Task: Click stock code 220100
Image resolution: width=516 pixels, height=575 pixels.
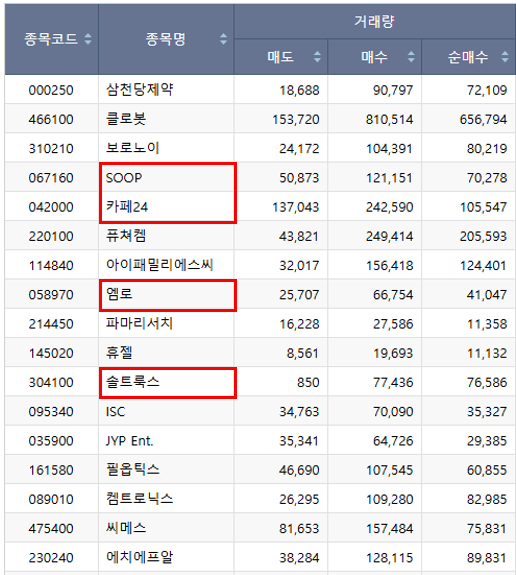Action: pyautogui.click(x=51, y=237)
